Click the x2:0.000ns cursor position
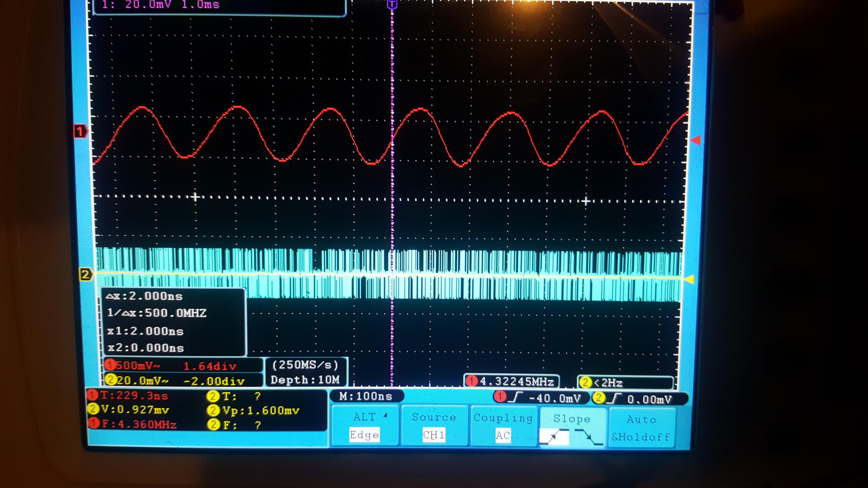The height and width of the screenshot is (488, 868). click(146, 348)
